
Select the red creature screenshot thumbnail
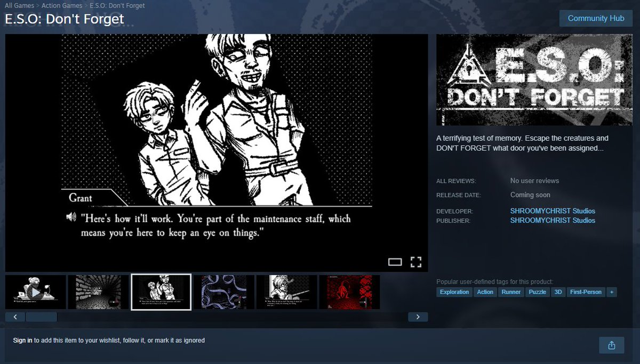[x=350, y=292]
